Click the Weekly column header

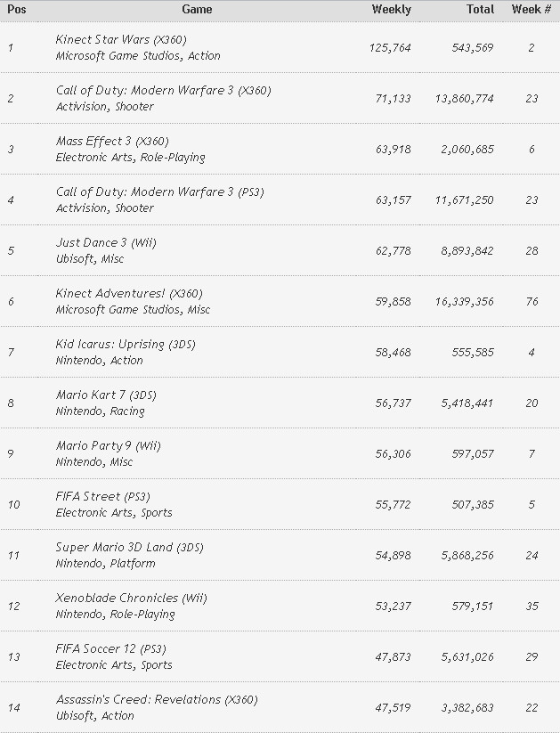[391, 10]
